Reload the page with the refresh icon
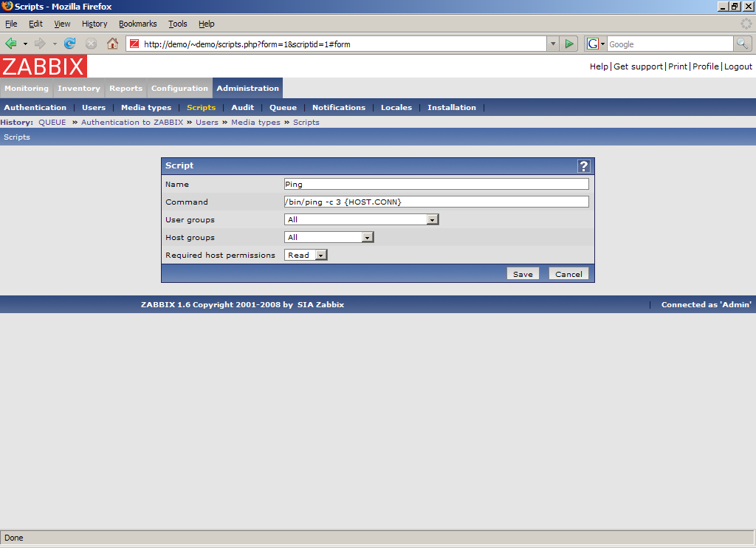756x548 pixels. [70, 44]
